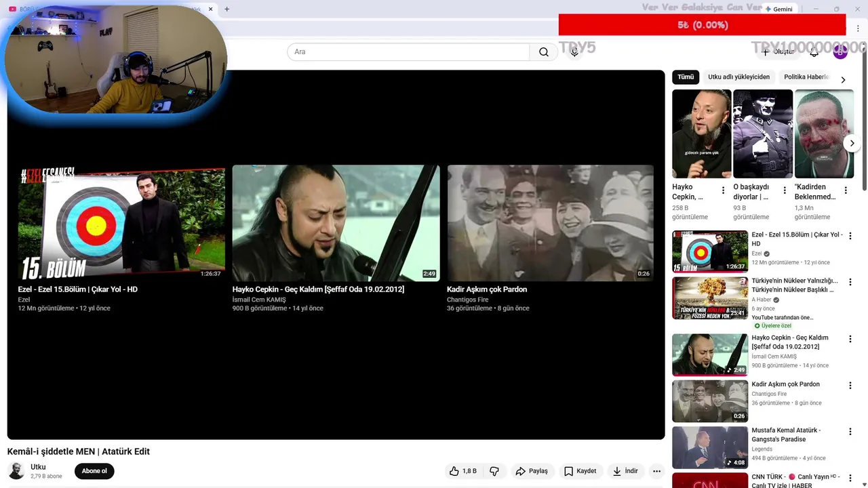Click the red donation progress bar
This screenshot has height=488, width=868.
pos(702,25)
